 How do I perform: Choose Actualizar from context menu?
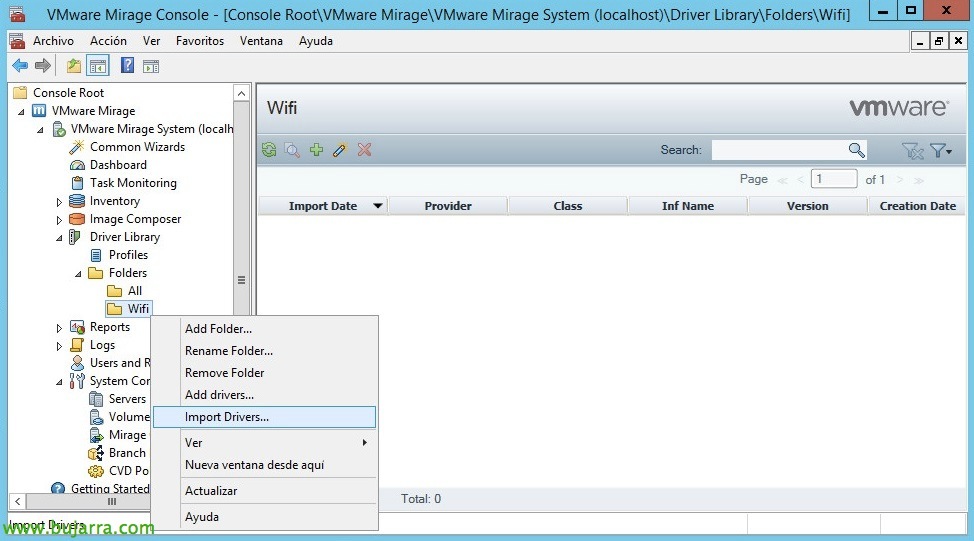click(x=265, y=491)
